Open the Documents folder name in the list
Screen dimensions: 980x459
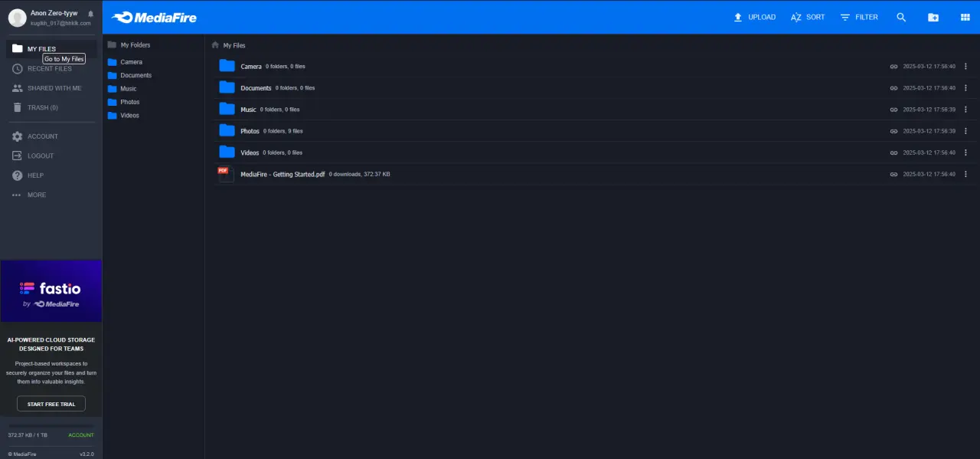coord(256,88)
